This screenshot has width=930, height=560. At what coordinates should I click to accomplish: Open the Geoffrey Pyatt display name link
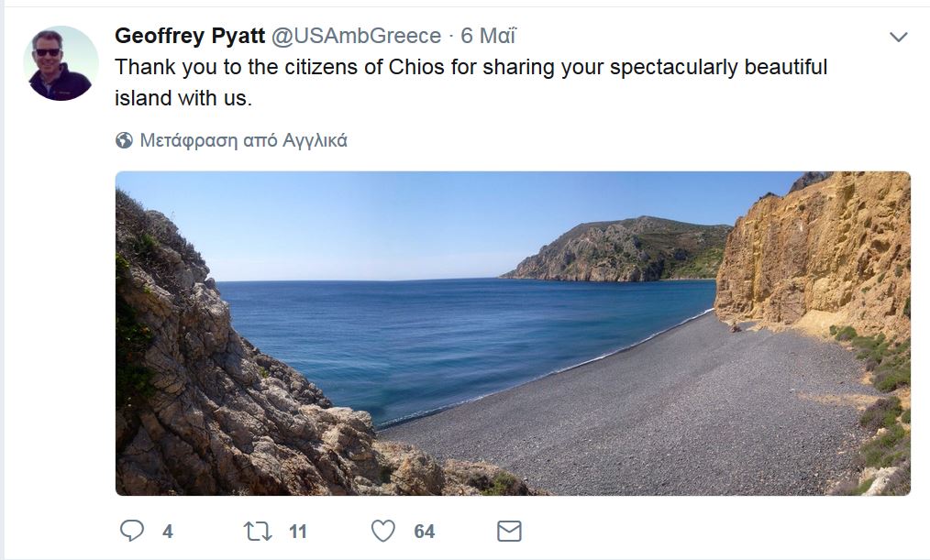coord(190,36)
